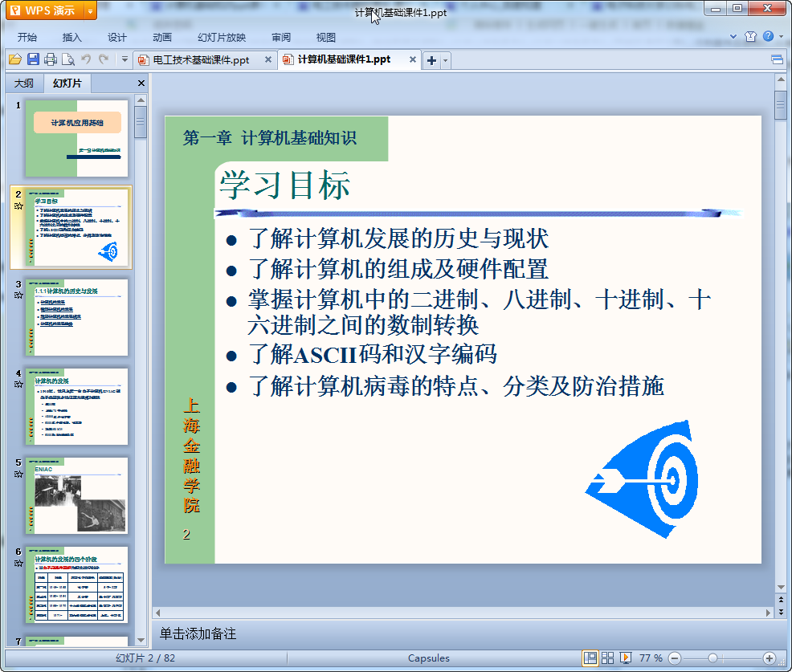Open the 幻灯片放映 ribbon tab
The height and width of the screenshot is (672, 792).
pyautogui.click(x=222, y=38)
